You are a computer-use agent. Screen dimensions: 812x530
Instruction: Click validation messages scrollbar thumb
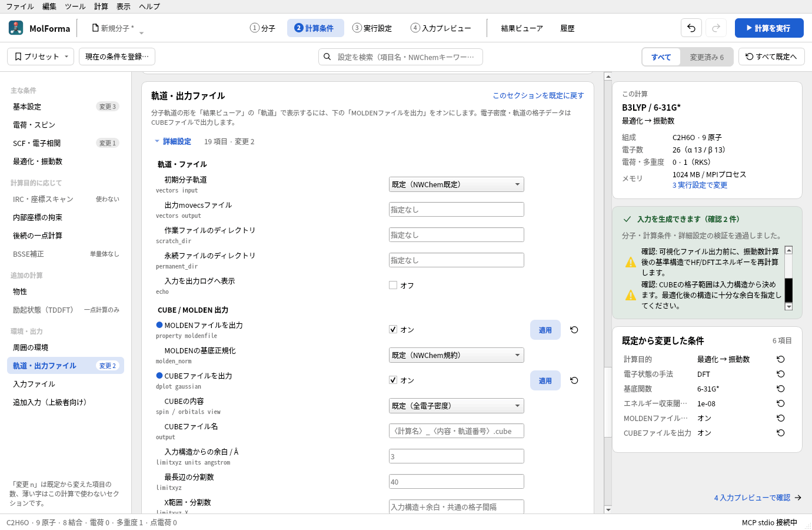pyautogui.click(x=789, y=290)
